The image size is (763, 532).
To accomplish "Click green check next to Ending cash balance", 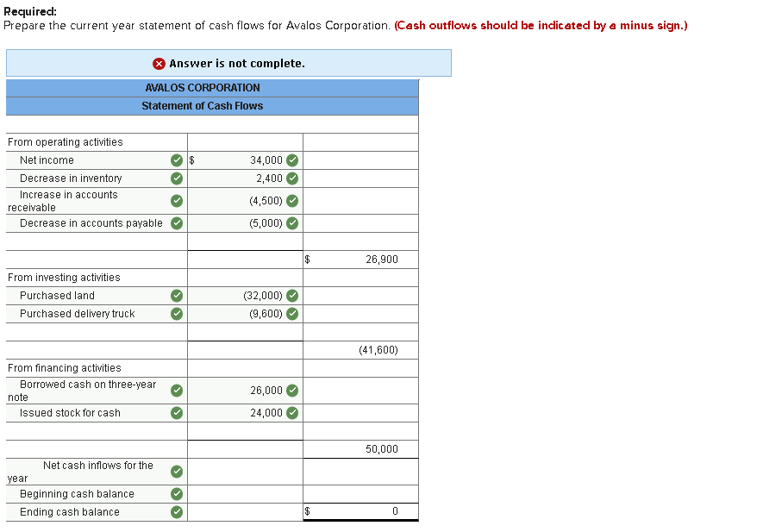I will coord(177,512).
